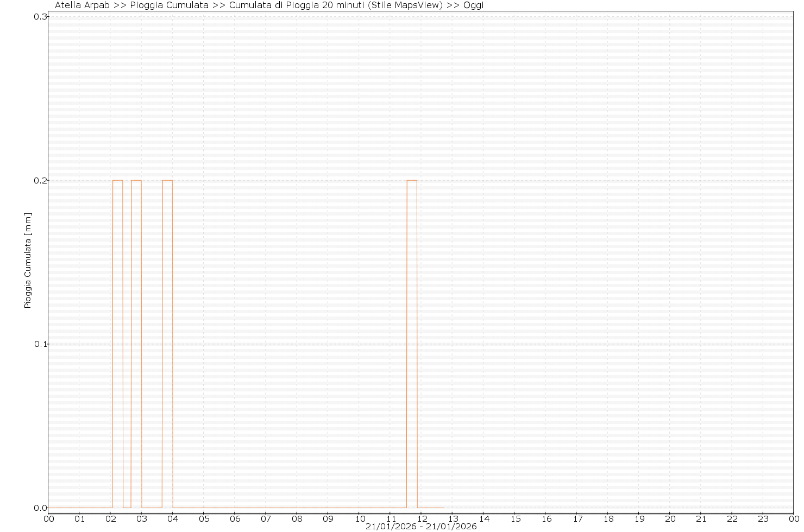
Task: Click the 09 hour tick label
Action: point(328,518)
